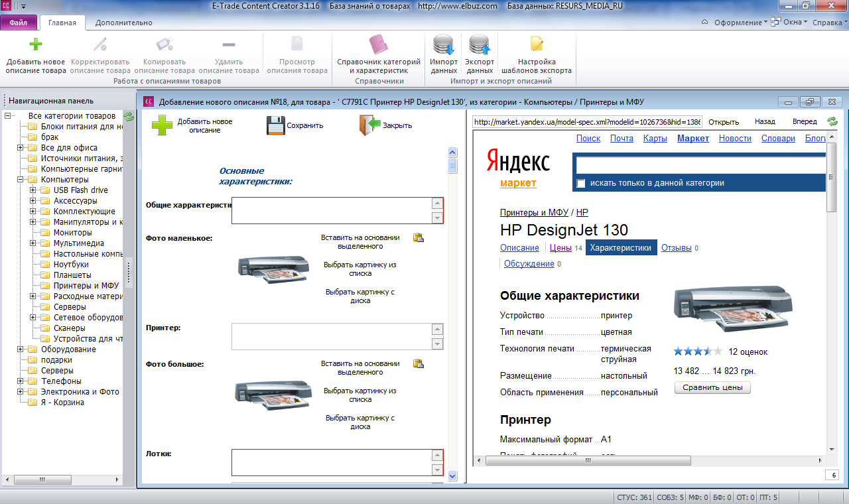Tick the 'искать только в данной категории' checkbox
Viewport: 849px width, 504px height.
click(x=581, y=183)
